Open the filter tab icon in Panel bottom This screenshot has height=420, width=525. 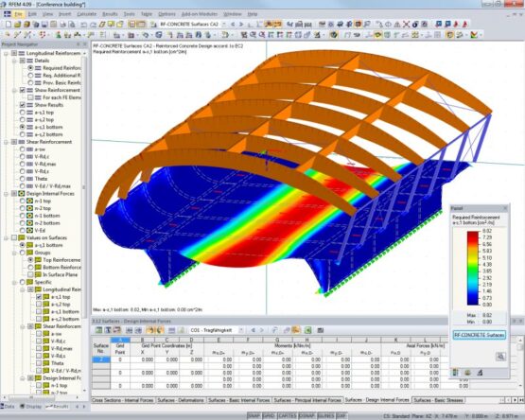point(480,373)
